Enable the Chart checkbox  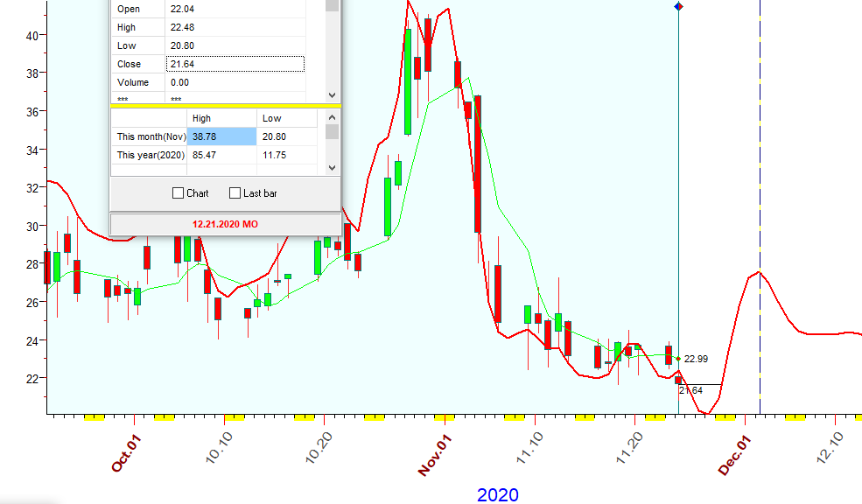[x=179, y=193]
